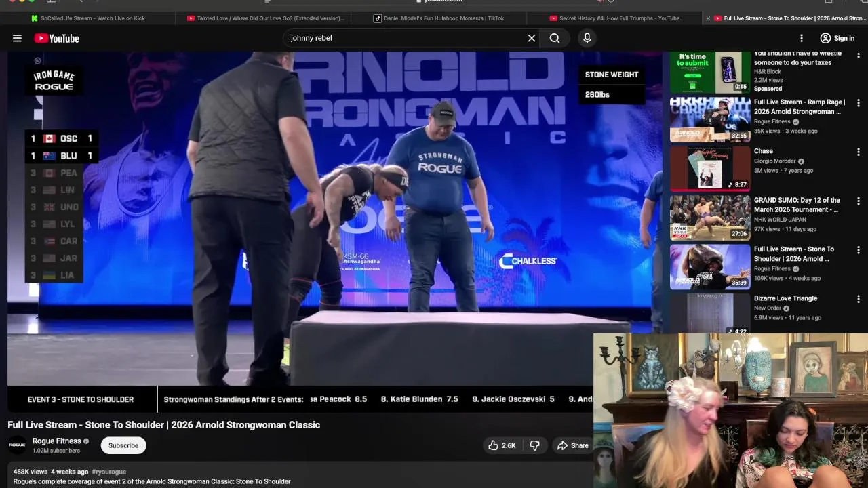Open the YouTube hamburger guide menu
868x488 pixels.
[17, 38]
